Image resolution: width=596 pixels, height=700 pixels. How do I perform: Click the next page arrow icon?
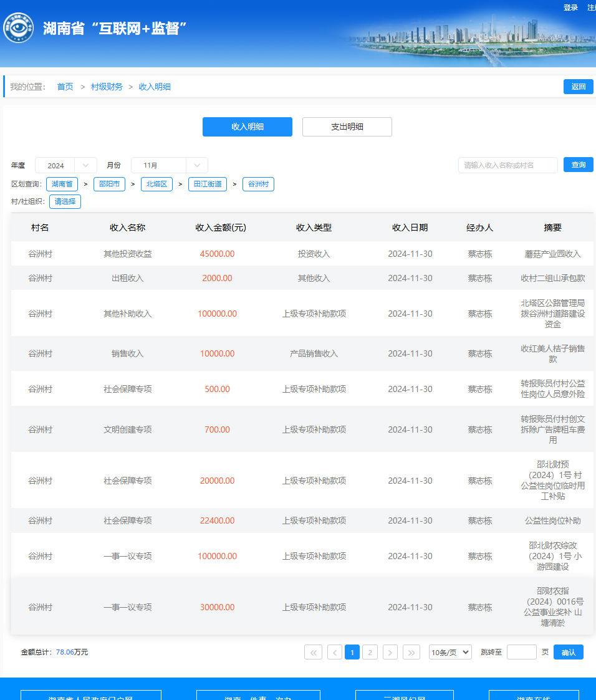click(x=390, y=652)
